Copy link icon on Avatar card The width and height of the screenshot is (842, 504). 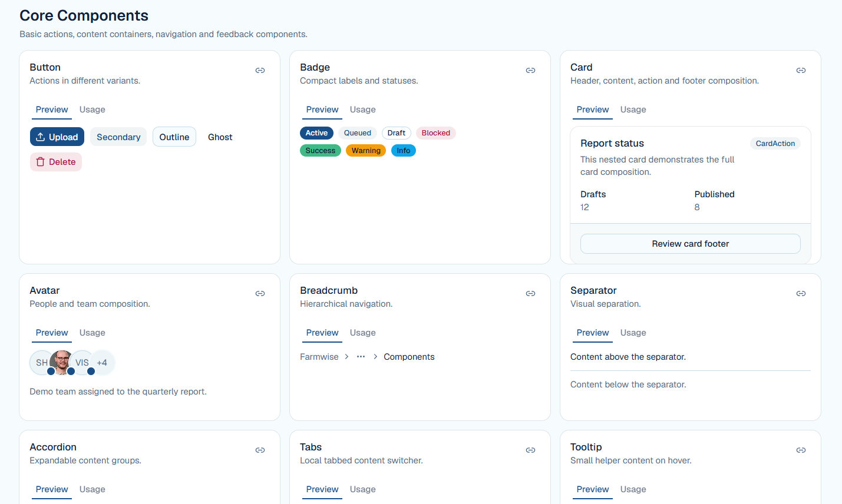(x=260, y=293)
